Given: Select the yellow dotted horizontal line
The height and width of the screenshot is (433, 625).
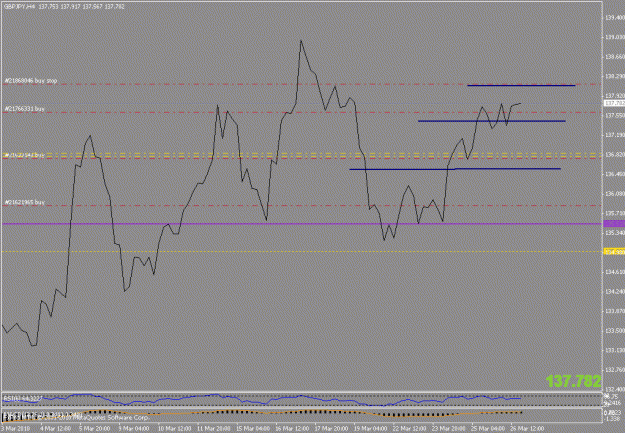Looking at the screenshot, I should click(x=302, y=252).
